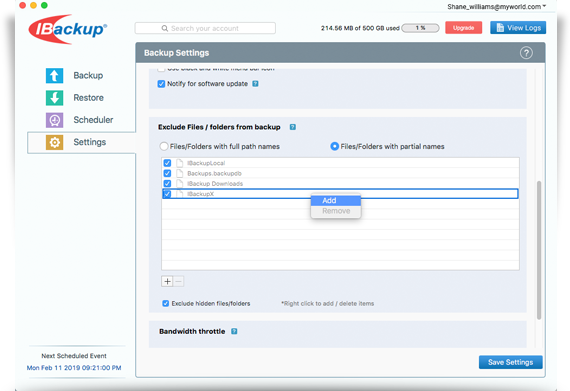Screen dimensions: 570x391
Task: Click the red Upgrade button
Action: click(x=463, y=28)
